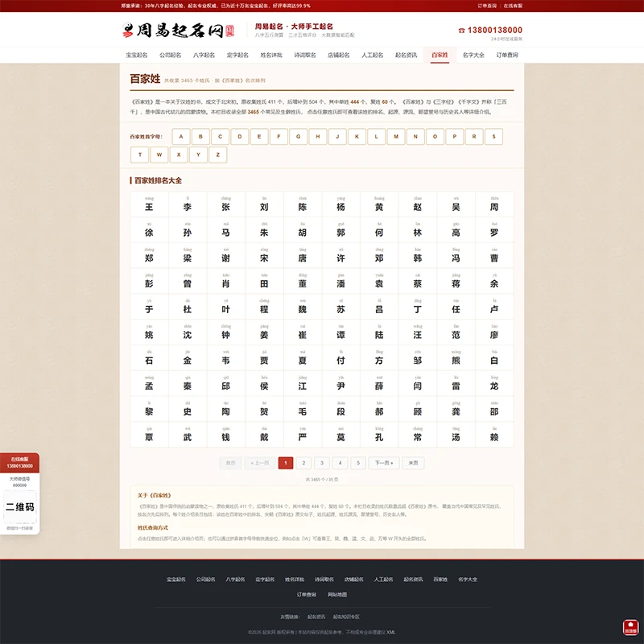Filter surnames by letter X
The width and height of the screenshot is (644, 644).
click(179, 155)
